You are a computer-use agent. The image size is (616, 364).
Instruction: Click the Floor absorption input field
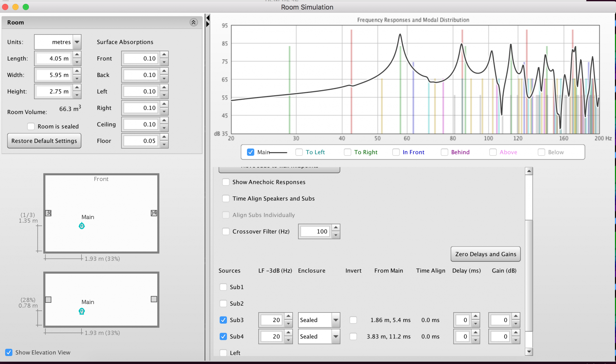point(141,141)
